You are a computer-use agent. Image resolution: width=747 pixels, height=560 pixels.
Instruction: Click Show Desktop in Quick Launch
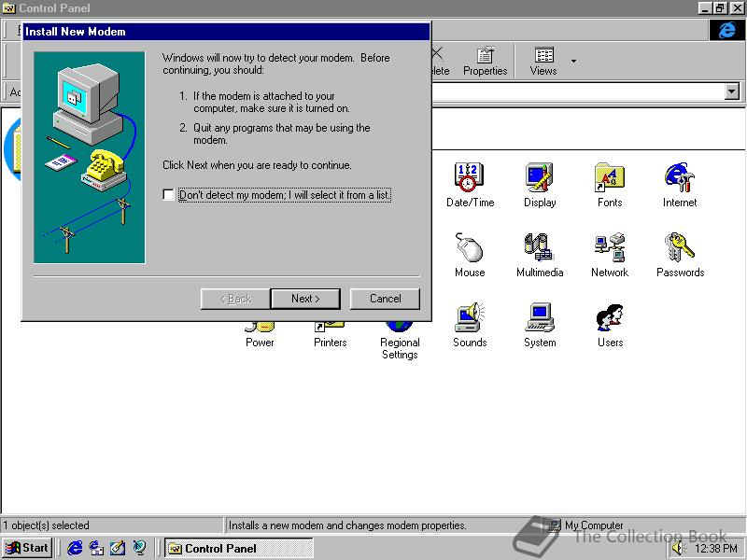pyautogui.click(x=118, y=548)
